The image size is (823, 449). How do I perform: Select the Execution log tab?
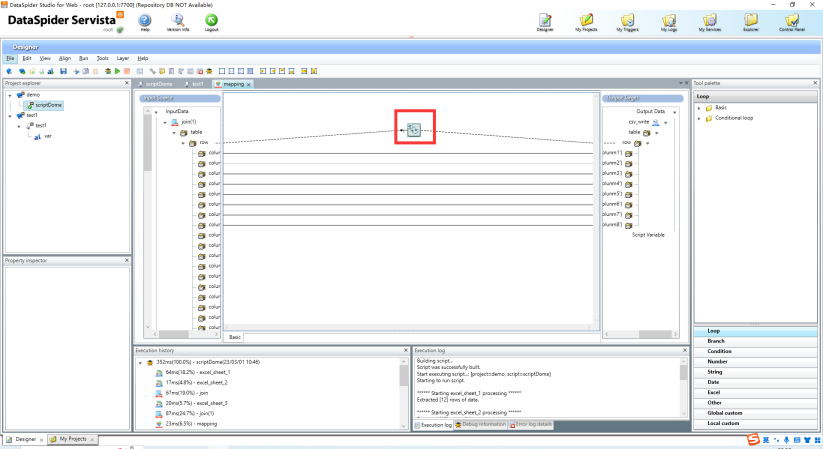click(433, 425)
